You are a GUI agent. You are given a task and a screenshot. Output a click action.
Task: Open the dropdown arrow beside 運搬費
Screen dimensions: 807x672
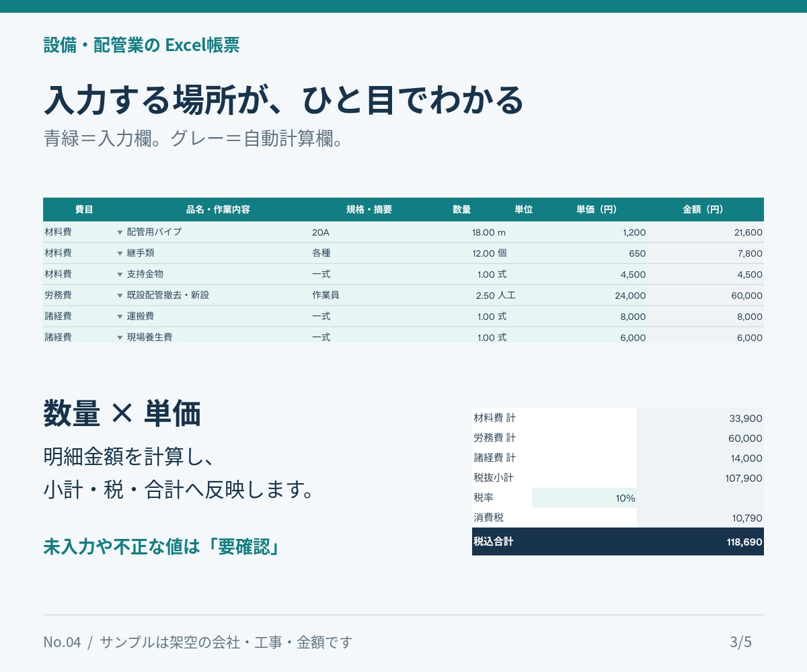(120, 317)
